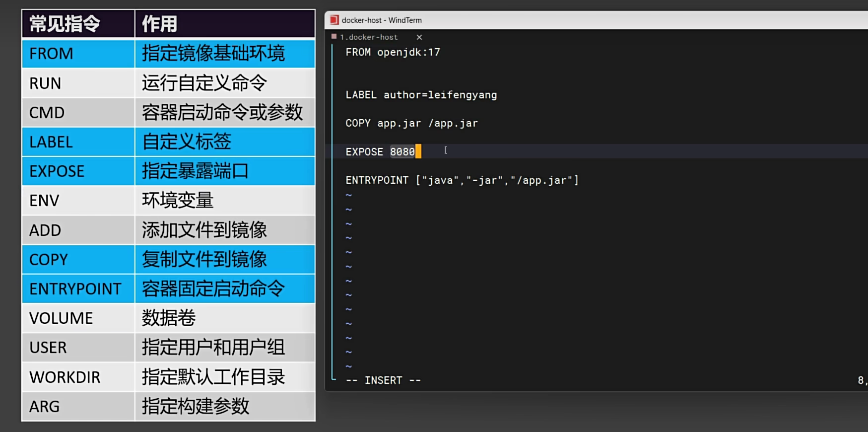The width and height of the screenshot is (868, 432).
Task: Click the WindTerm app icon in title bar
Action: [x=334, y=20]
